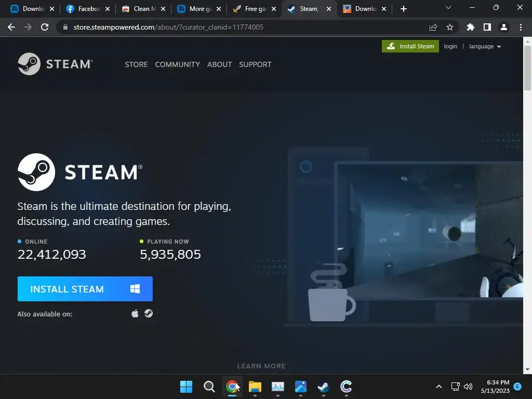Viewport: 532px width, 399px height.
Task: Open File Explorer from the taskbar
Action: [x=255, y=387]
